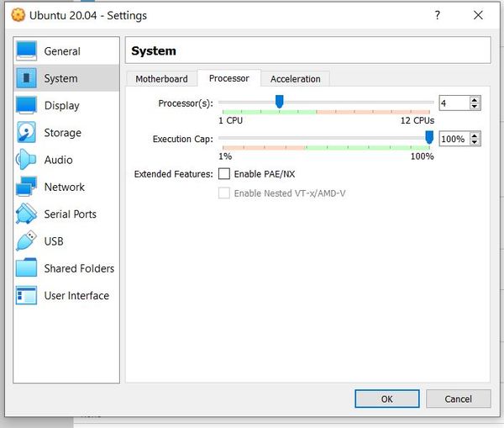
Task: Click the 'Processor(s):' label
Action: click(x=186, y=103)
